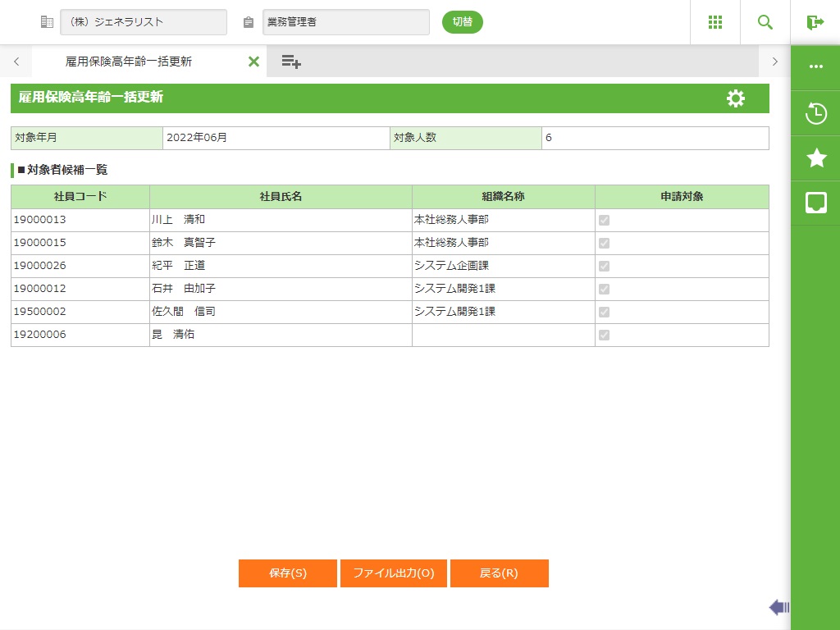Screen dimensions: 840x630
Task: Toggle checkbox for 紀平 正道
Action: pyautogui.click(x=604, y=267)
